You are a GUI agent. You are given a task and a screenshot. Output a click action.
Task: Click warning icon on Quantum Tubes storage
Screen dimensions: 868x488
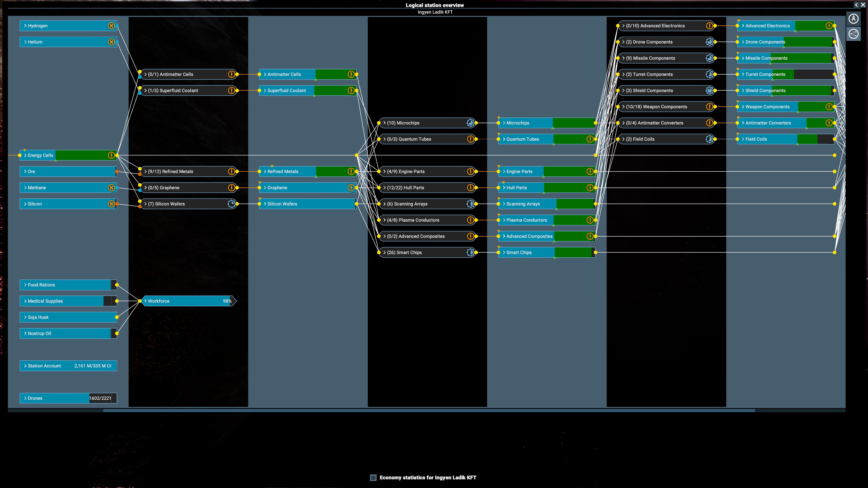pos(590,139)
